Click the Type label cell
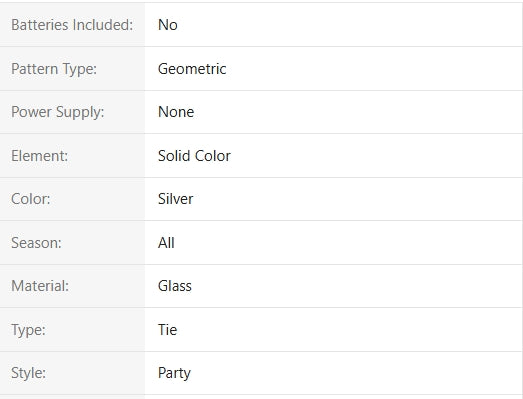The height and width of the screenshot is (399, 523). coord(72,330)
